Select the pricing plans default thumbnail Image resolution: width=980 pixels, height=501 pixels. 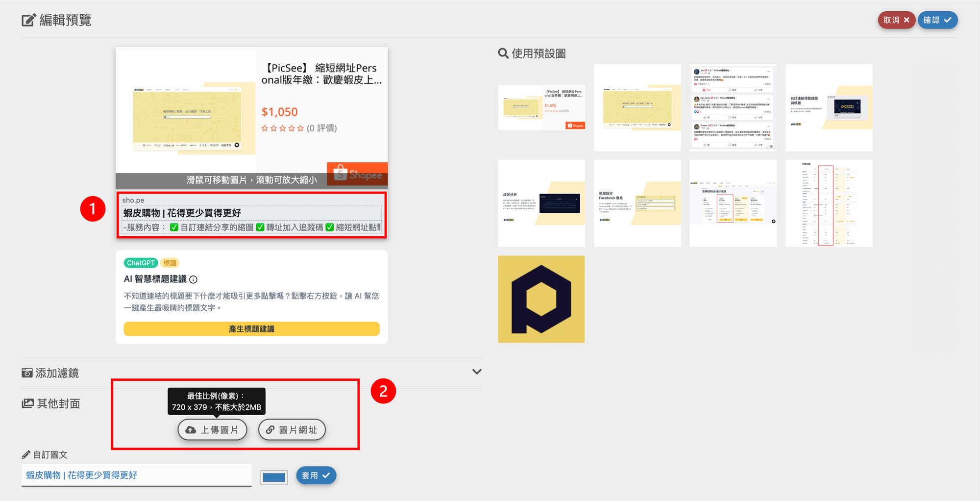733,203
